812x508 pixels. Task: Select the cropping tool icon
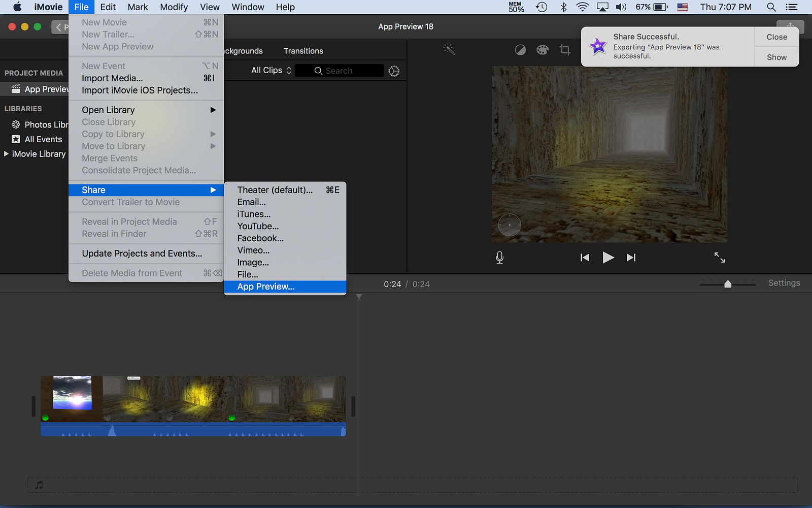click(x=565, y=50)
